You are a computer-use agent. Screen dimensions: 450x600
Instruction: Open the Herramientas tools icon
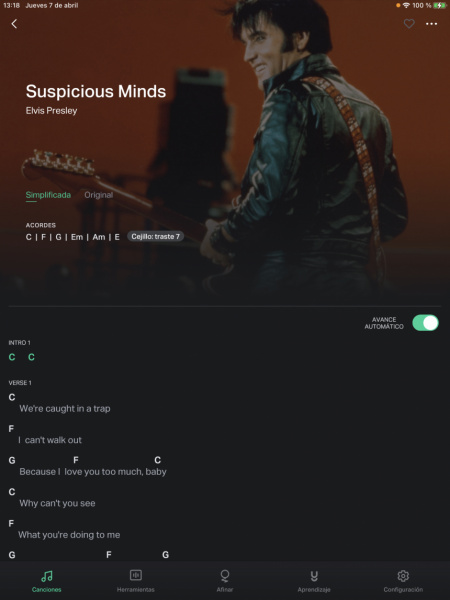tap(136, 575)
